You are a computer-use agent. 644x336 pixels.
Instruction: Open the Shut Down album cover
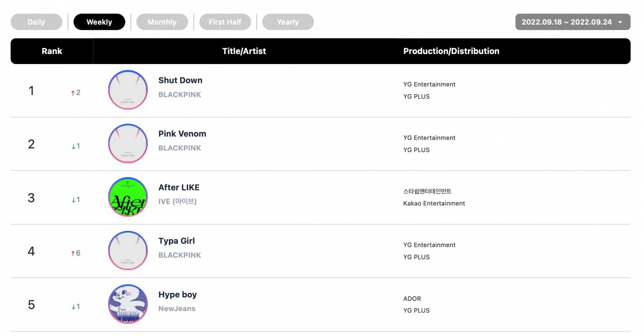[128, 90]
